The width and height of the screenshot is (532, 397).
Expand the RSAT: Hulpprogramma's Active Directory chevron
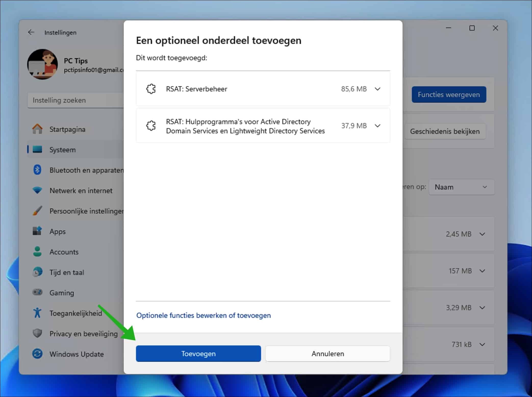(377, 126)
